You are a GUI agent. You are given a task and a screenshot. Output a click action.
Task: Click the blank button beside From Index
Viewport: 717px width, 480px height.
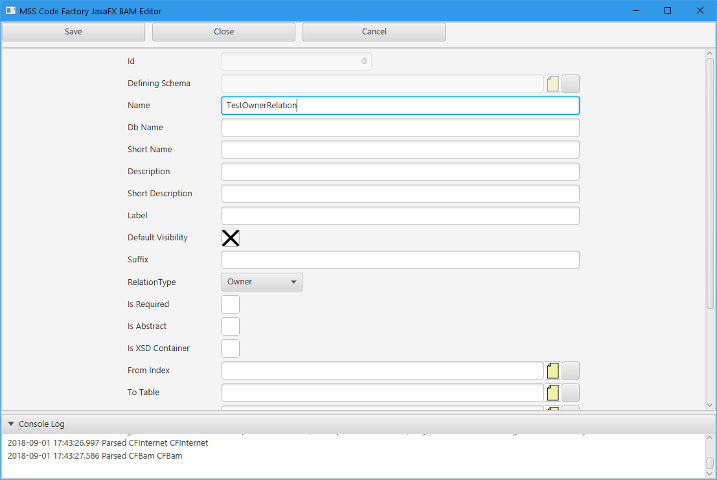[x=570, y=371]
